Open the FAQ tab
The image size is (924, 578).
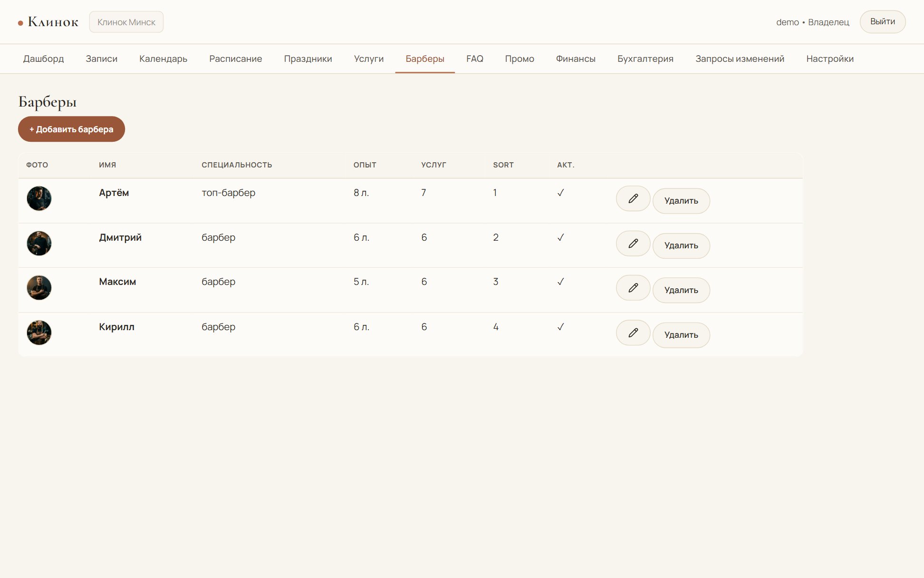pyautogui.click(x=475, y=59)
